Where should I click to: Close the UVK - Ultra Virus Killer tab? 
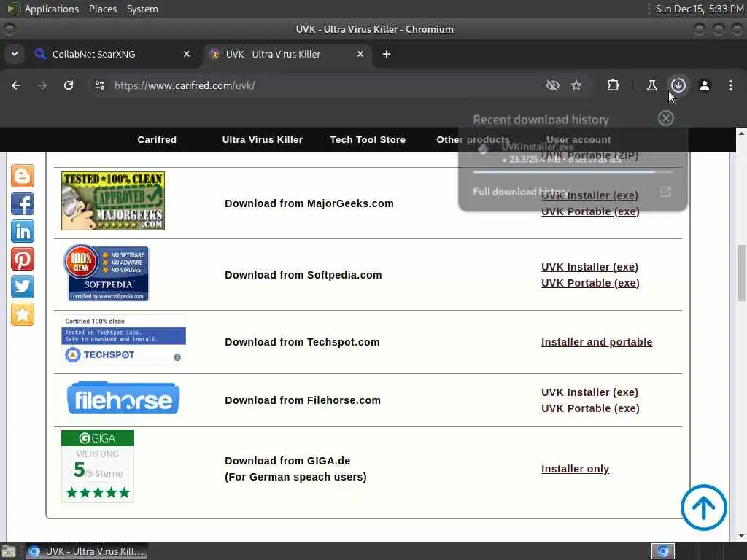[x=360, y=54]
